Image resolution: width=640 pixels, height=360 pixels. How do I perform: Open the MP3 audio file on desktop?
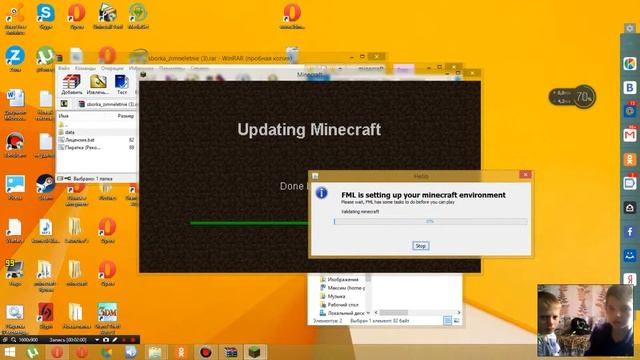point(45,231)
